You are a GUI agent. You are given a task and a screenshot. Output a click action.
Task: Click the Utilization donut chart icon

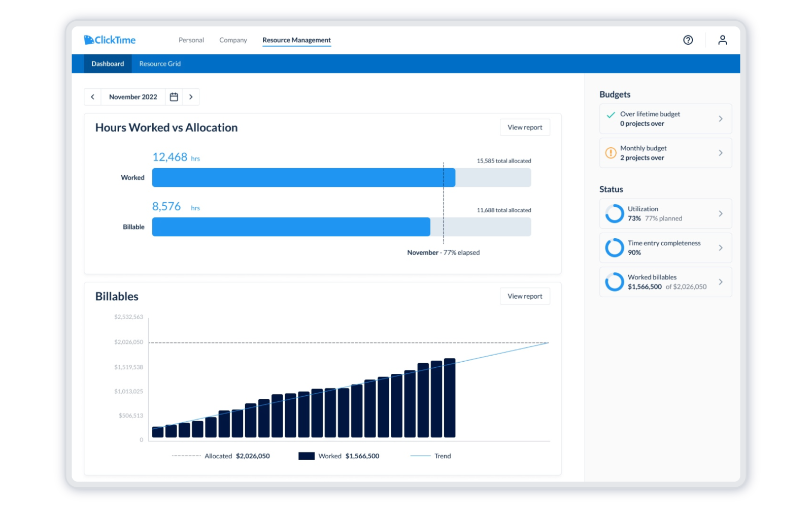click(x=614, y=213)
